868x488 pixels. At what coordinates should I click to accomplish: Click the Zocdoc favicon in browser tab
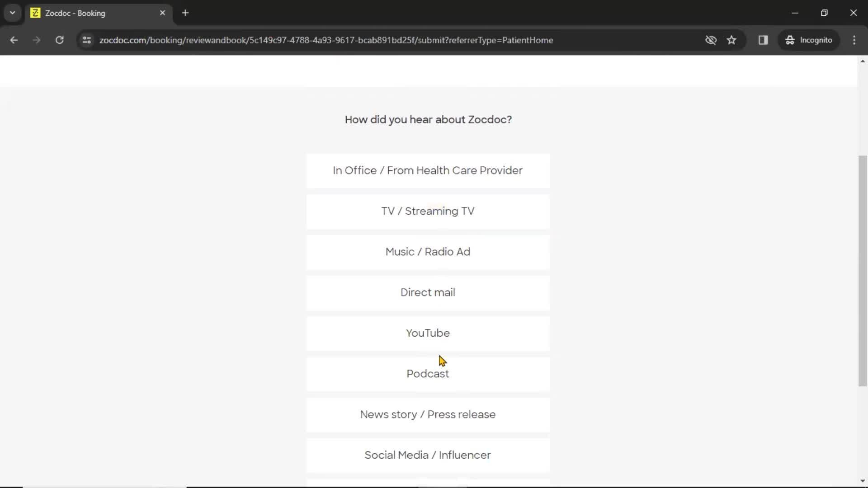(x=36, y=13)
